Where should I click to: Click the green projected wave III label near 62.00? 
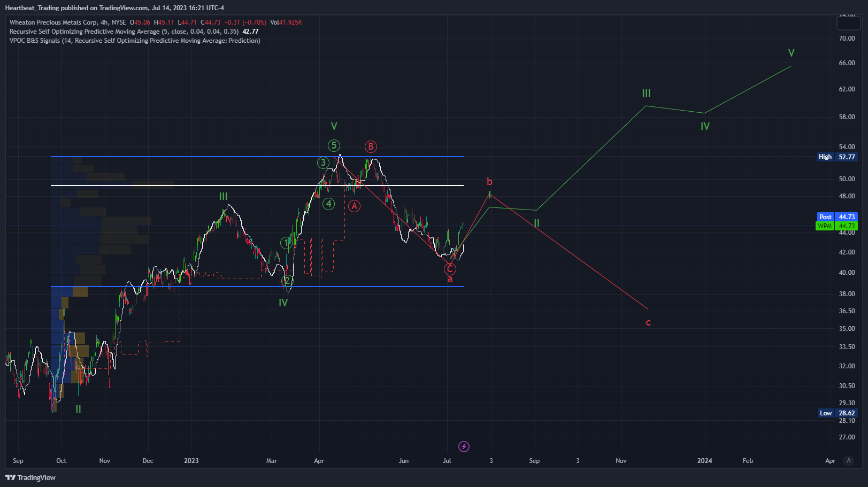tap(646, 93)
